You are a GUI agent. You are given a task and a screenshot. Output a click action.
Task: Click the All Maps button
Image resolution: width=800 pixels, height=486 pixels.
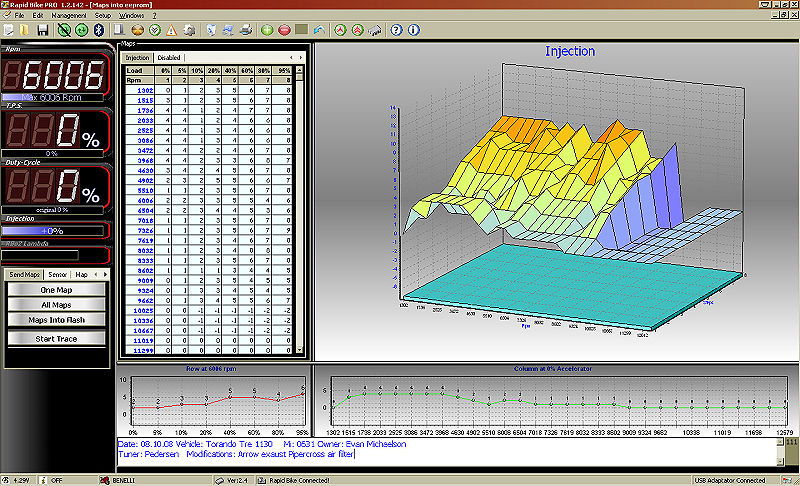coord(57,305)
